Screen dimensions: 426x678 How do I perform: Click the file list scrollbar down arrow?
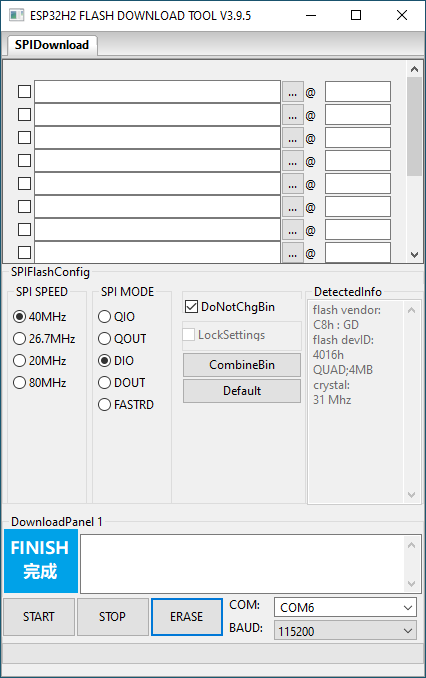(414, 255)
